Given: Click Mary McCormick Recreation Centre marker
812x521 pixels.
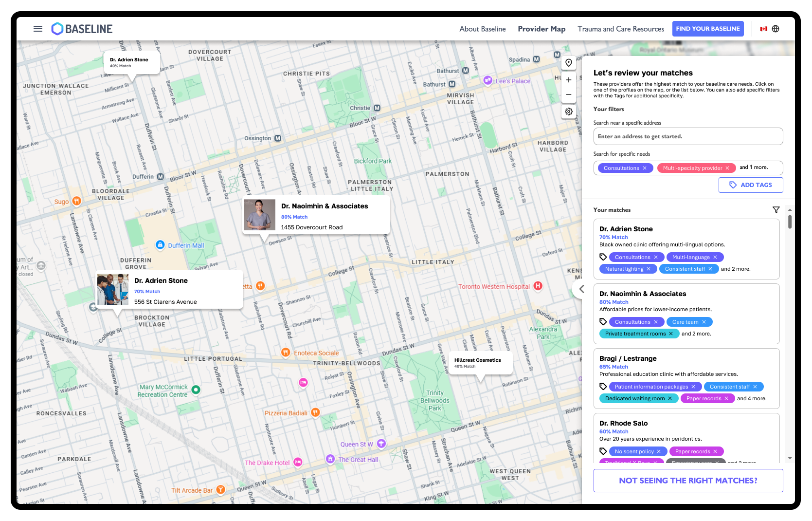Looking at the screenshot, I should pyautogui.click(x=196, y=390).
